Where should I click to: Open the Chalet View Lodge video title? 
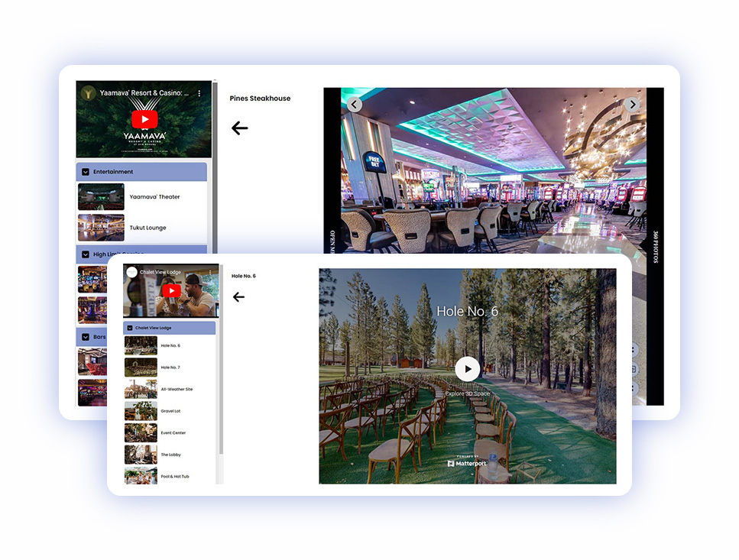tap(160, 272)
